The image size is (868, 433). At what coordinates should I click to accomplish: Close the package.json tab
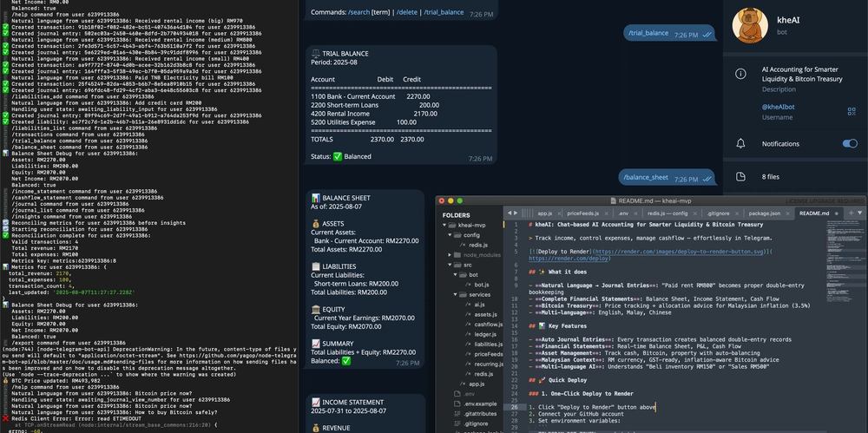coord(788,213)
